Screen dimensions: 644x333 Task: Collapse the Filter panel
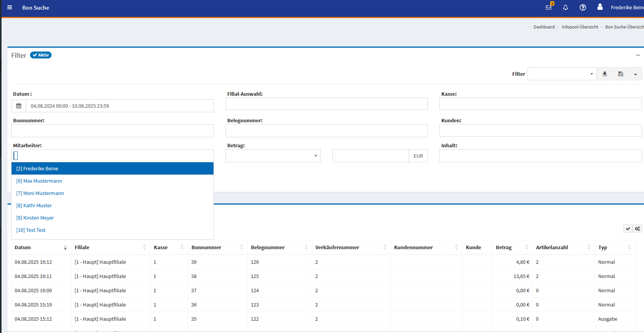638,55
